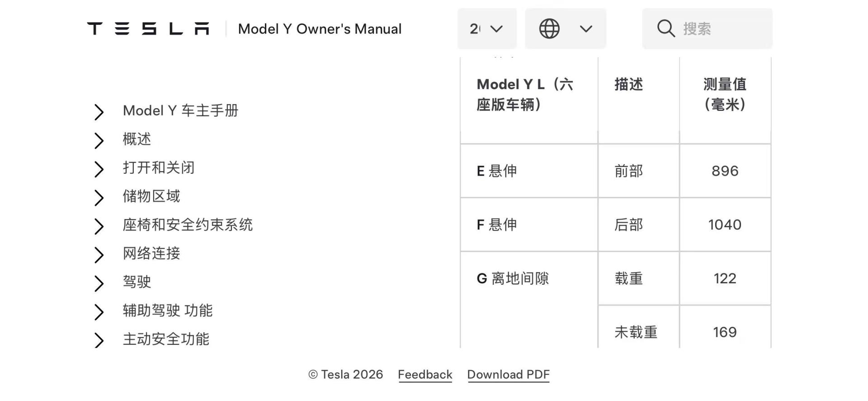Click the Tesla logo
868x401 pixels.
click(x=148, y=29)
